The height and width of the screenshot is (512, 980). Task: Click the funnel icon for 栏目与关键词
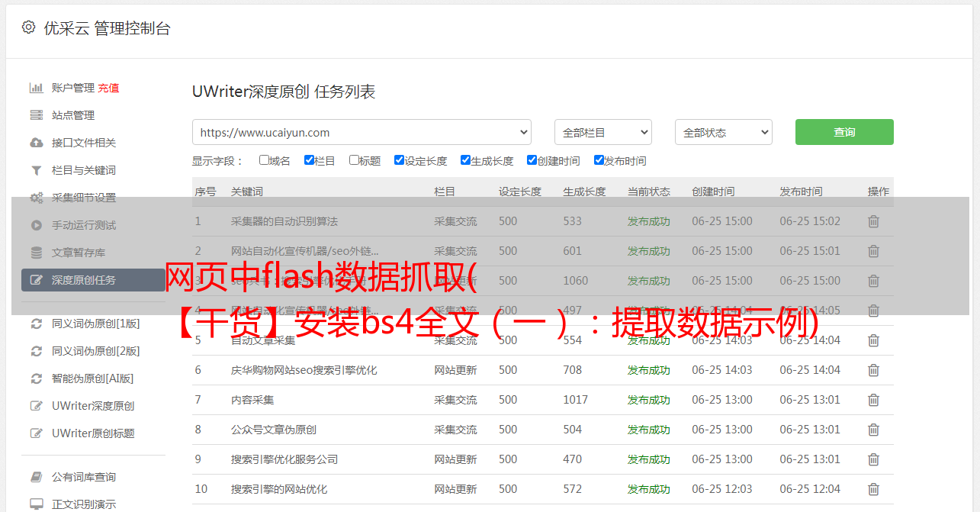pos(36,170)
